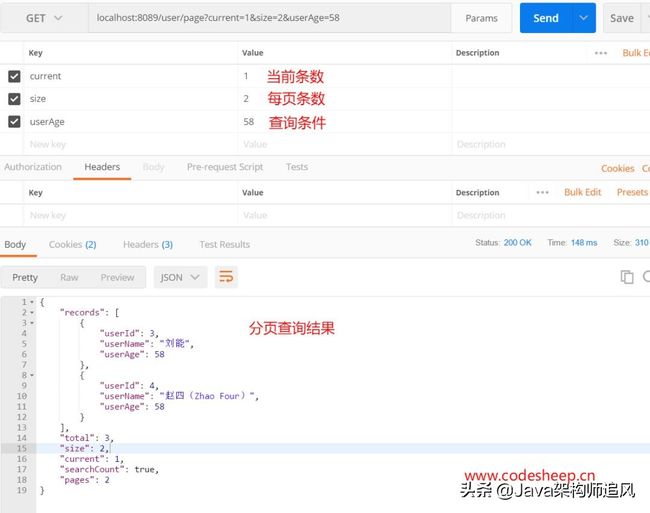Viewport: 650px width, 513px height.
Task: Toggle line wrap icon
Action: [226, 276]
